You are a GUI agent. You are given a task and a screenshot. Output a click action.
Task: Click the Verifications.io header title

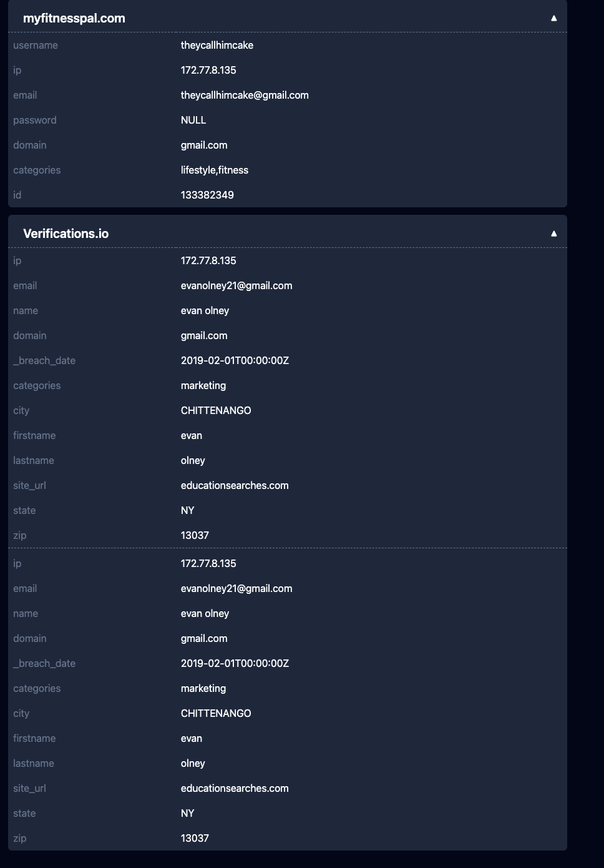(x=66, y=234)
